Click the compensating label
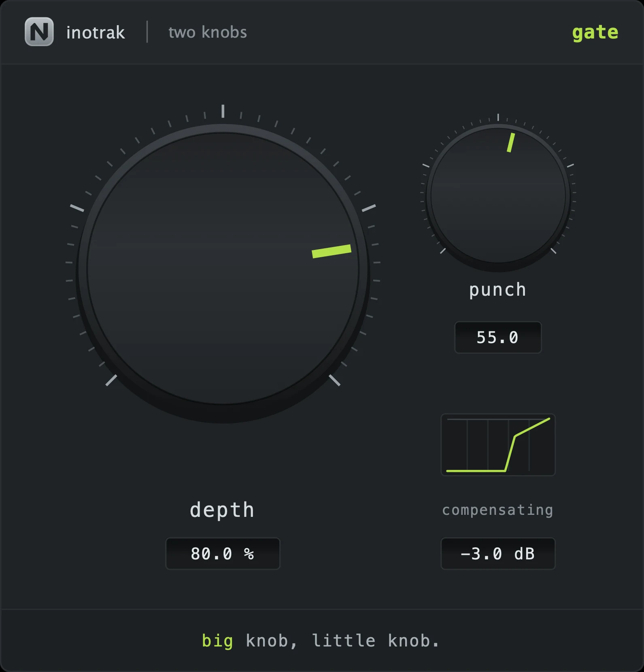The width and height of the screenshot is (644, 672). (x=498, y=510)
